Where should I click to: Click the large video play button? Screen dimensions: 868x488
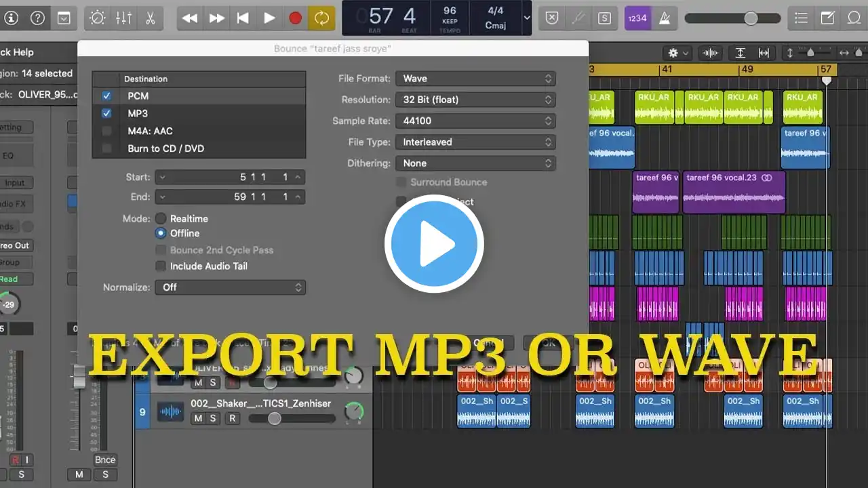(x=434, y=244)
